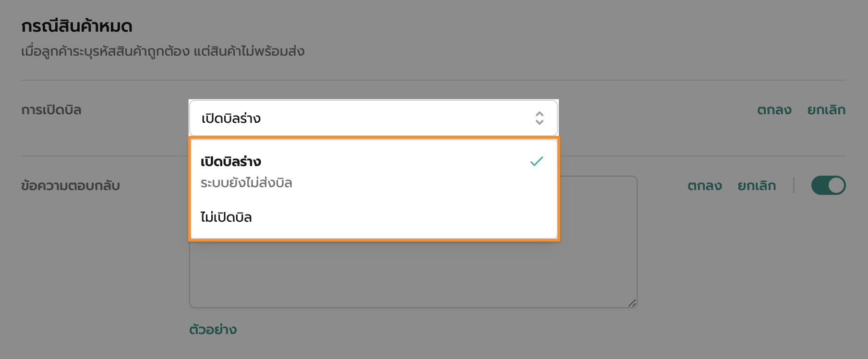Image resolution: width=868 pixels, height=359 pixels.
Task: Click inside the reply message text area
Action: (413, 274)
